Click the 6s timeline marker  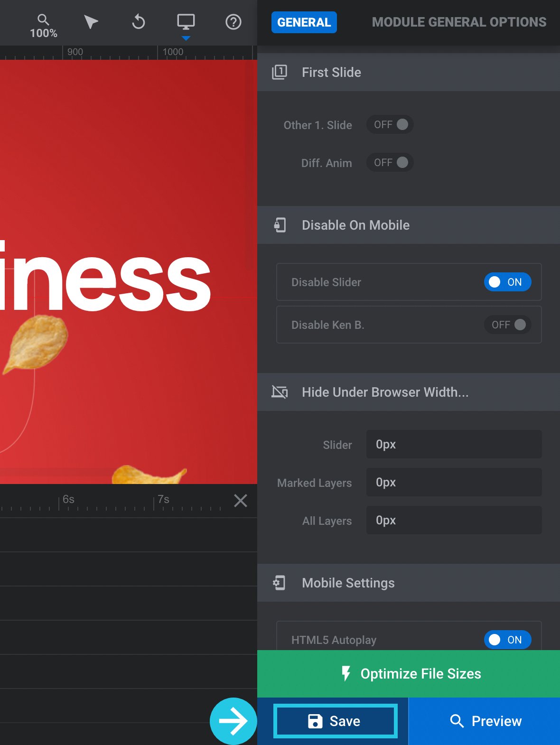[68, 499]
